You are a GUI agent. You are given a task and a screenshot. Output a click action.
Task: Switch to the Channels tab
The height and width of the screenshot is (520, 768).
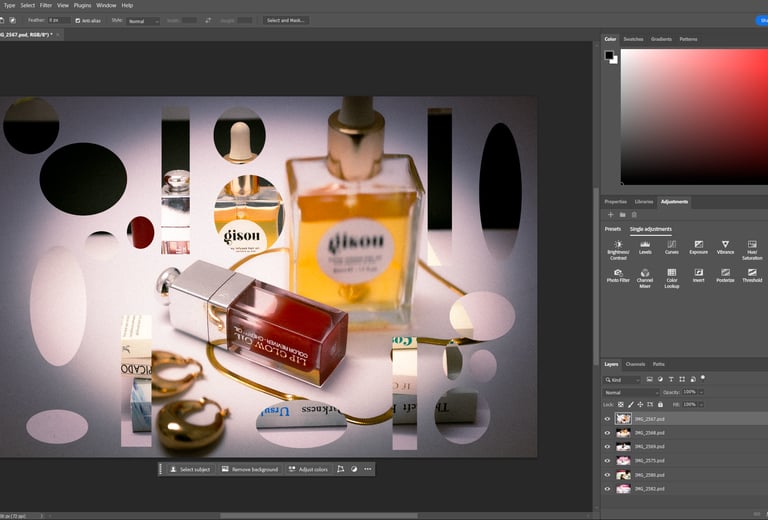click(x=635, y=364)
